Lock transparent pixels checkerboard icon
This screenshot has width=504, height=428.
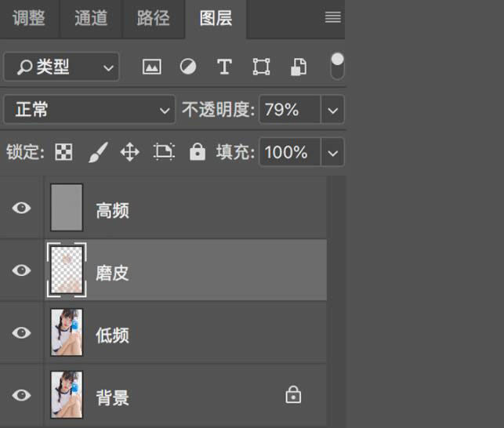(x=63, y=152)
